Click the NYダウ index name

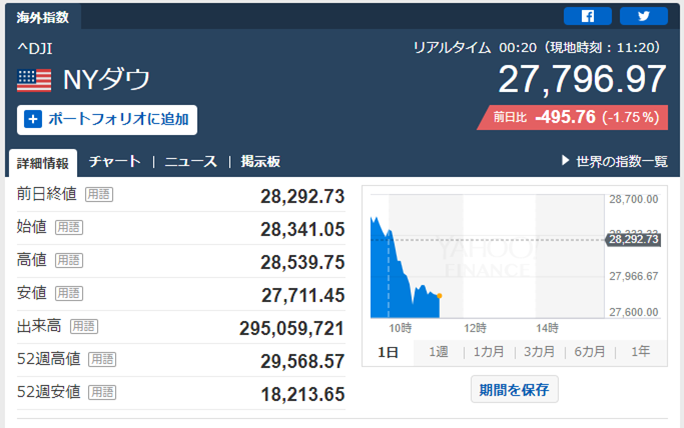(106, 80)
